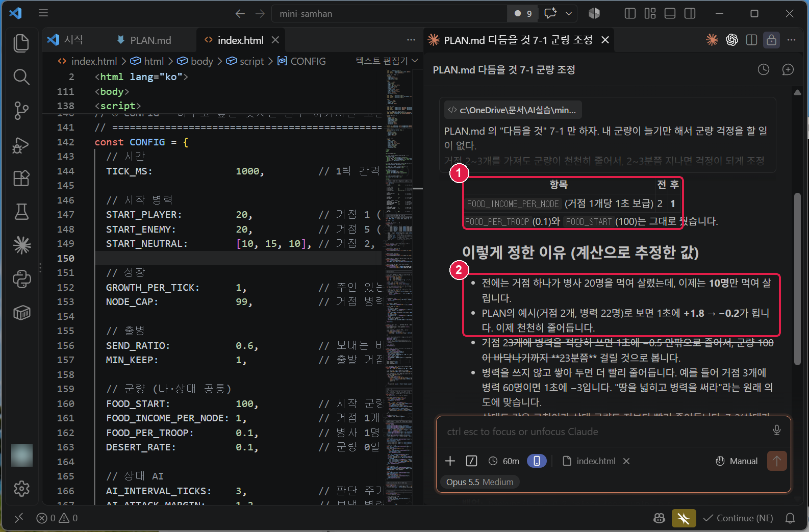Open the Extensions view
Viewport: 809px width, 532px height.
21,179
